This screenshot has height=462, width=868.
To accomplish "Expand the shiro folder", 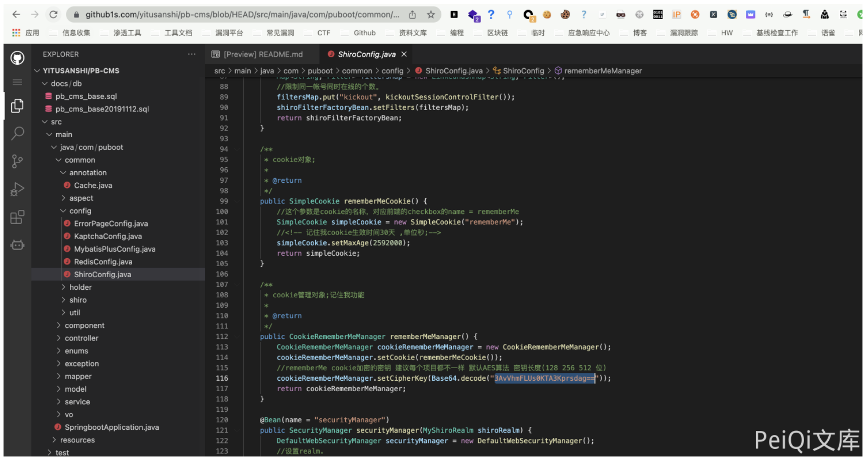I will click(78, 300).
